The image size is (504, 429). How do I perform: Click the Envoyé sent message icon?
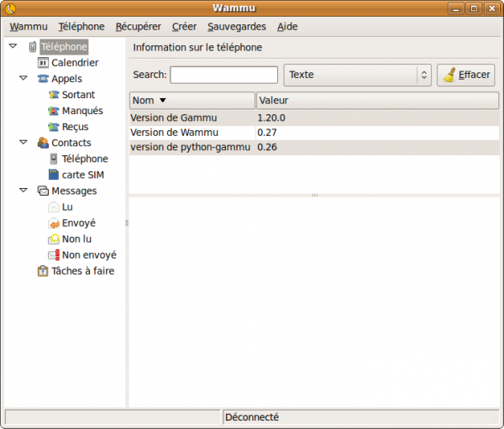click(54, 223)
